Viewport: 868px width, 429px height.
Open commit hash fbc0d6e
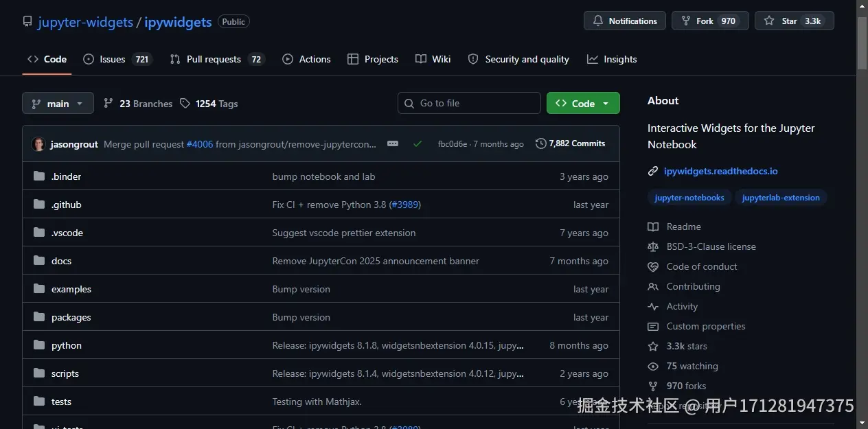453,144
